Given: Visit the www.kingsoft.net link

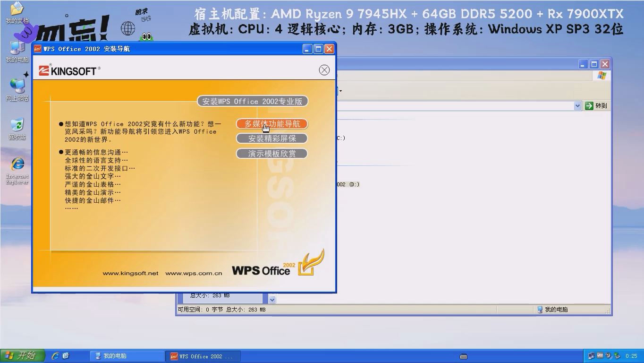Looking at the screenshot, I should pyautogui.click(x=130, y=273).
